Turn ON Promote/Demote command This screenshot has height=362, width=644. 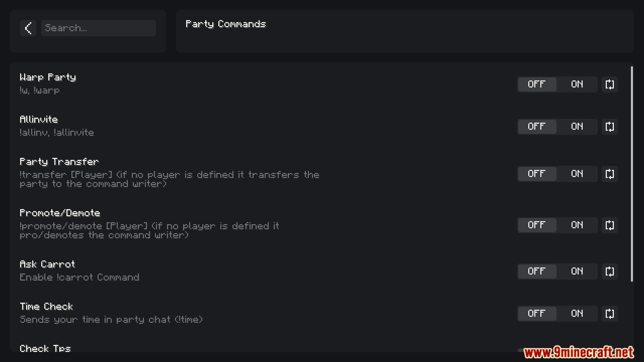577,225
